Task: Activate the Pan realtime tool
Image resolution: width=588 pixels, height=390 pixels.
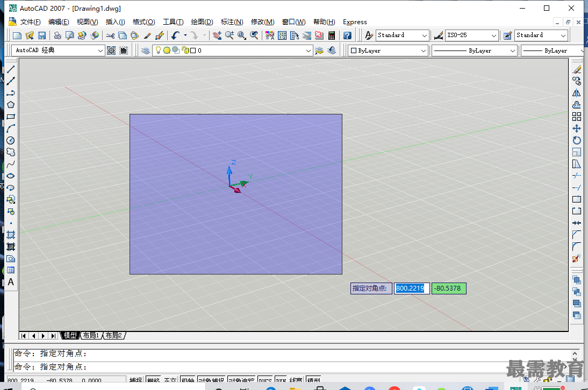Action: 217,35
